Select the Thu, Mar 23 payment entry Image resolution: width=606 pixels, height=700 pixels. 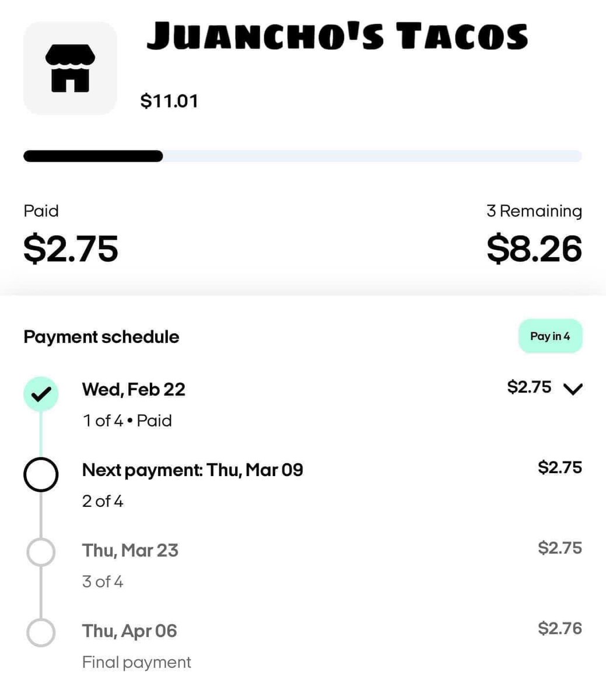(303, 565)
